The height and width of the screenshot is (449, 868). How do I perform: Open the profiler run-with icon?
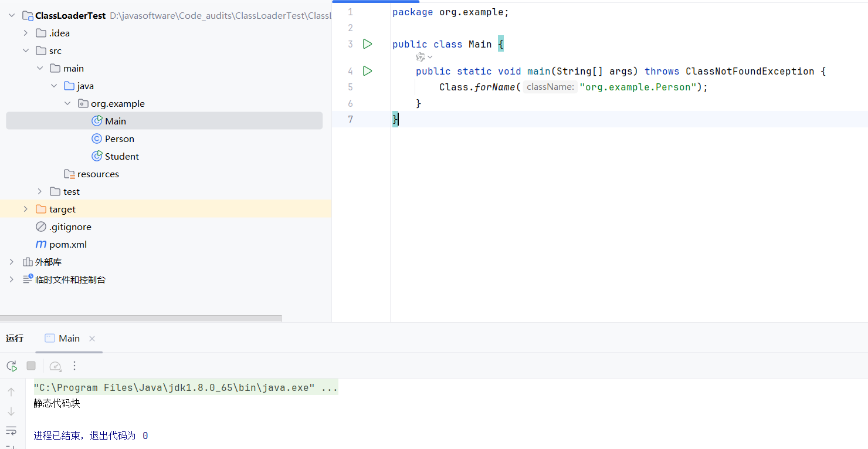(55, 366)
